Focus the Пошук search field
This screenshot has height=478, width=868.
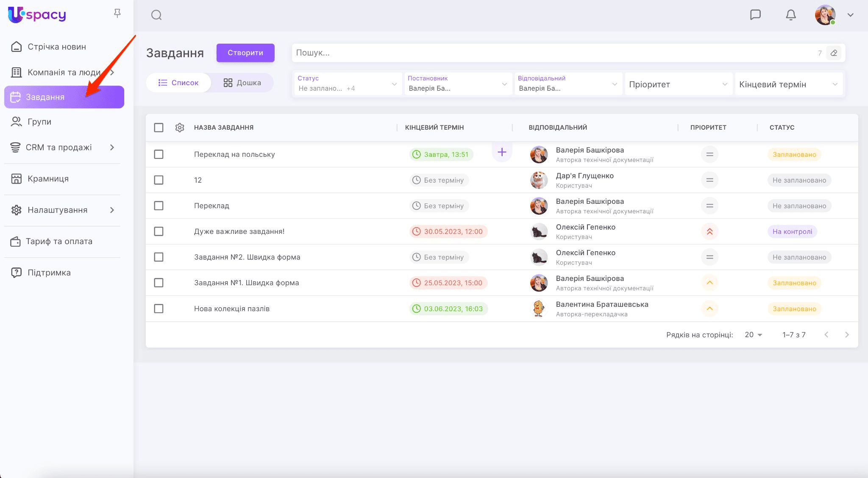(x=551, y=53)
